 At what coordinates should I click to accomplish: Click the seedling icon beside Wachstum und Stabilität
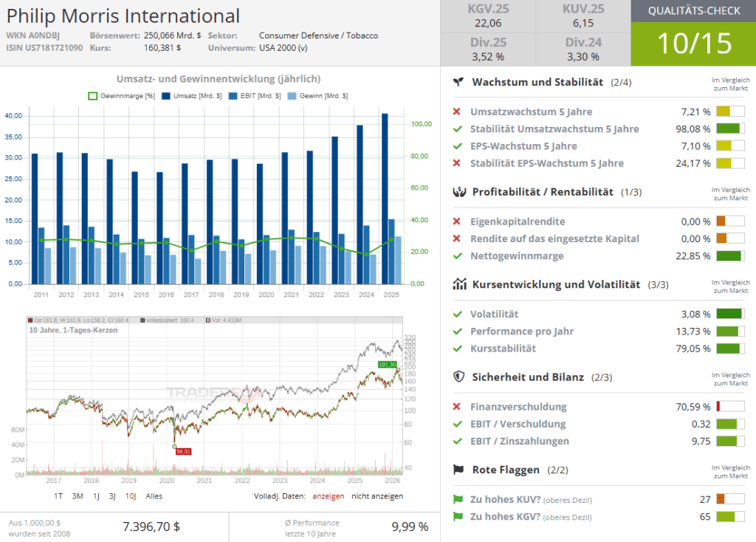458,82
